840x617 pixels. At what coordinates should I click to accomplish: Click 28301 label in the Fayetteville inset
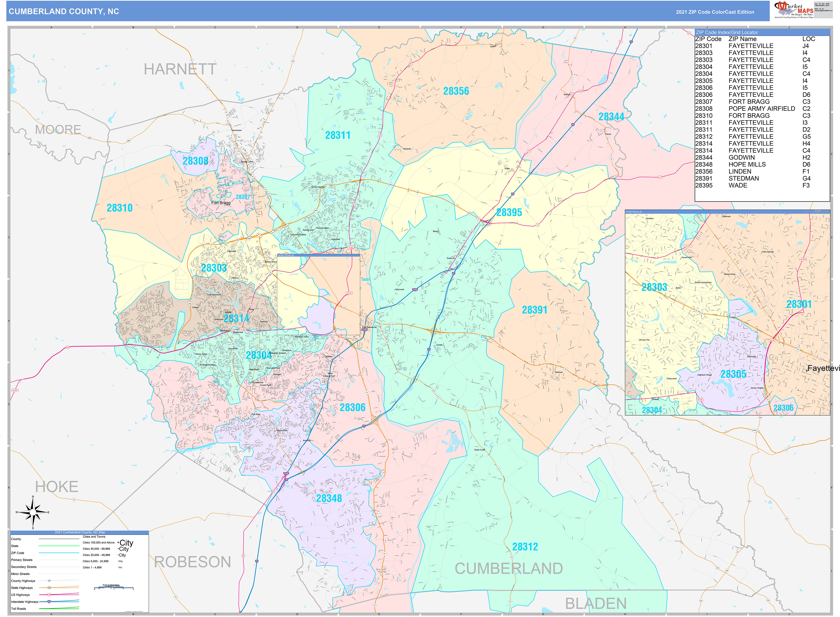tap(799, 304)
